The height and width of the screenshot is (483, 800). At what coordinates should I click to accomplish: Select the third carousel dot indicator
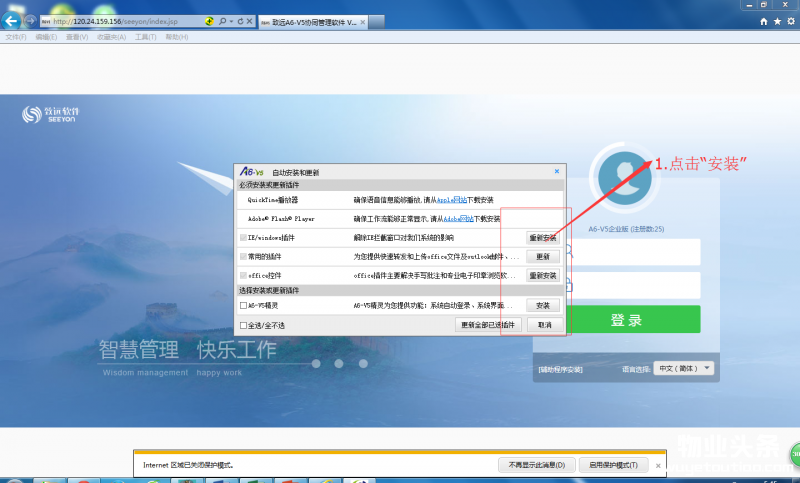coord(363,364)
